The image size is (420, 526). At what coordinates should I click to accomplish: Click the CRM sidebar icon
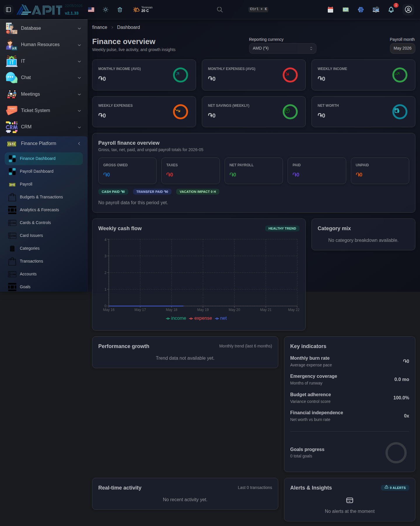click(x=12, y=127)
